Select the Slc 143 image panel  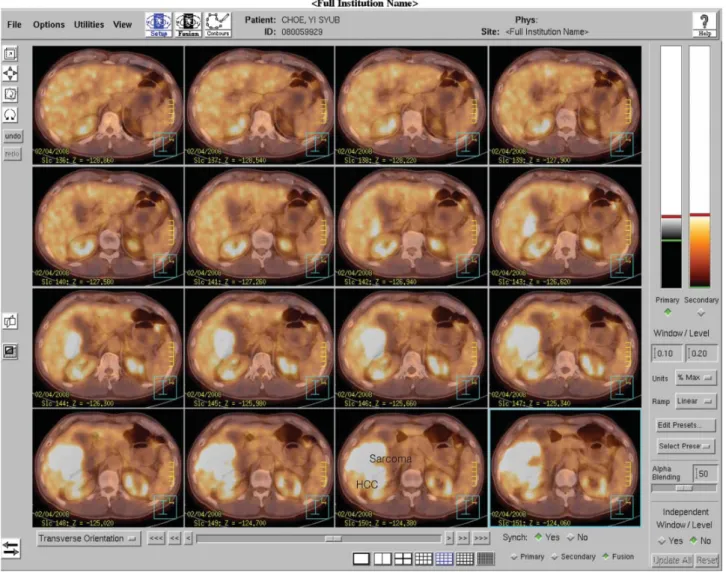pyautogui.click(x=565, y=226)
